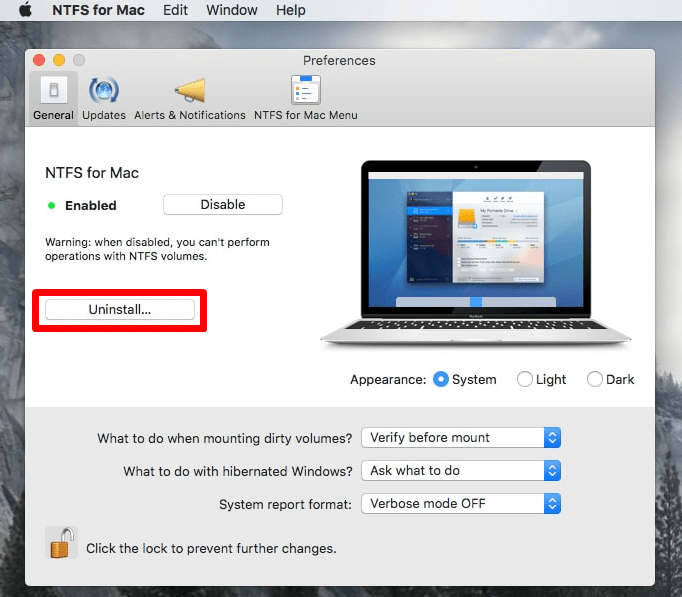Click the 'General' tab label
Viewport: 682px width, 597px height.
pos(53,115)
